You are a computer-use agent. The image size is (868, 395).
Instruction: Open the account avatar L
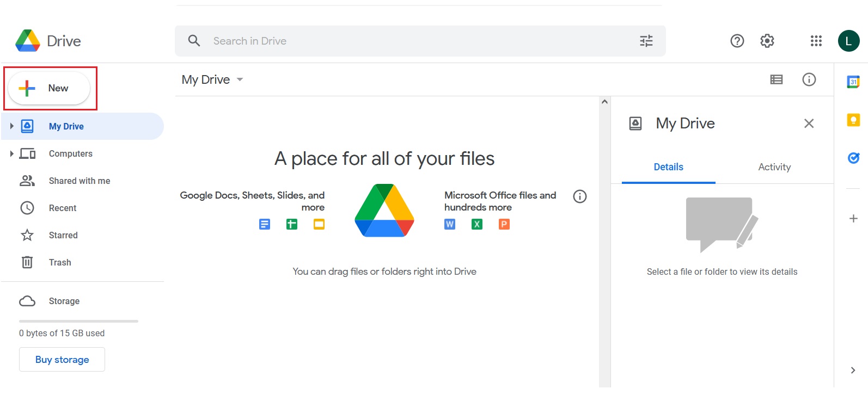tap(848, 41)
